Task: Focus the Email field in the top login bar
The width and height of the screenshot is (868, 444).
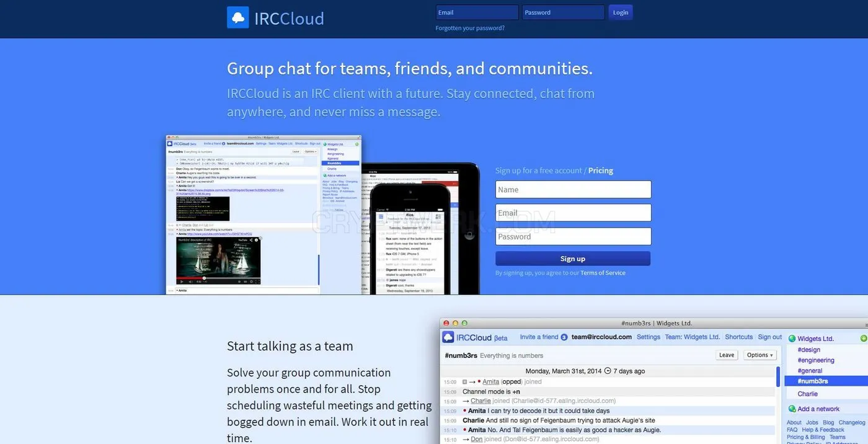Action: [477, 12]
